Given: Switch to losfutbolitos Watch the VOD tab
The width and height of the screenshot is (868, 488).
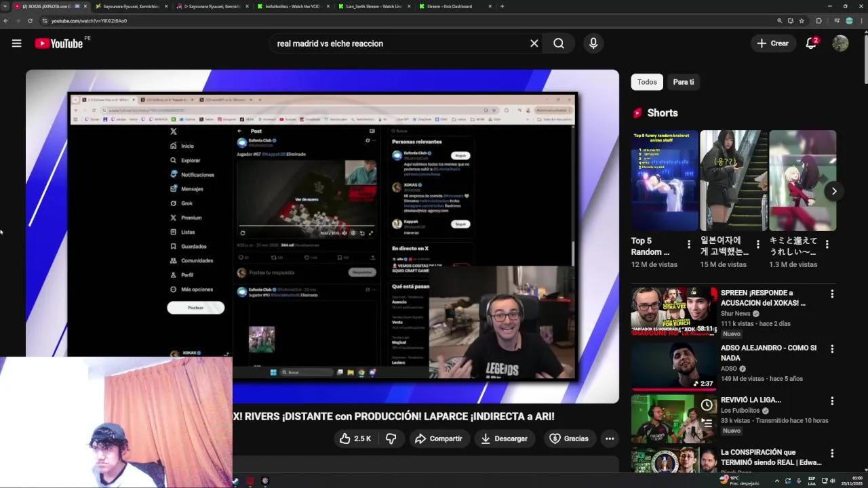Looking at the screenshot, I should pos(292,6).
